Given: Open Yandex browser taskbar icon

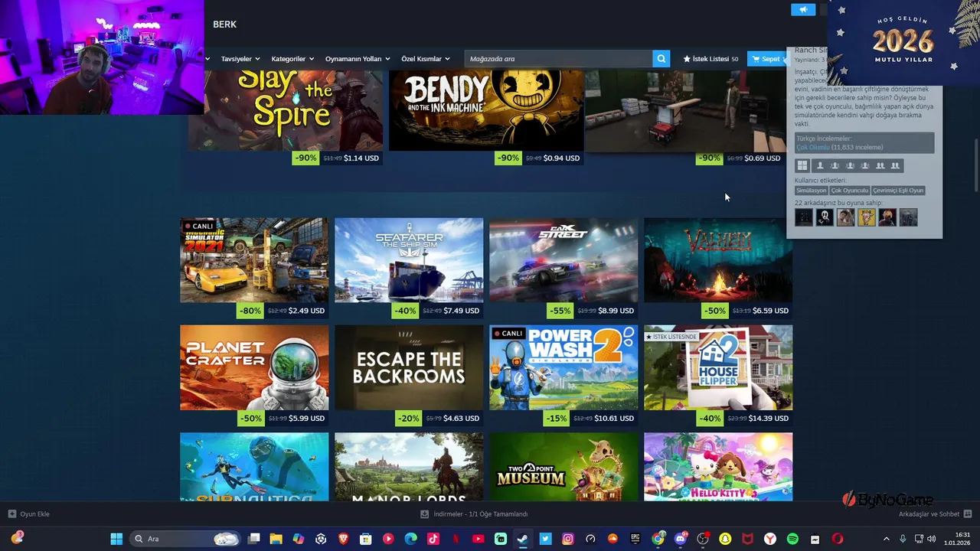Looking at the screenshot, I should [x=770, y=539].
